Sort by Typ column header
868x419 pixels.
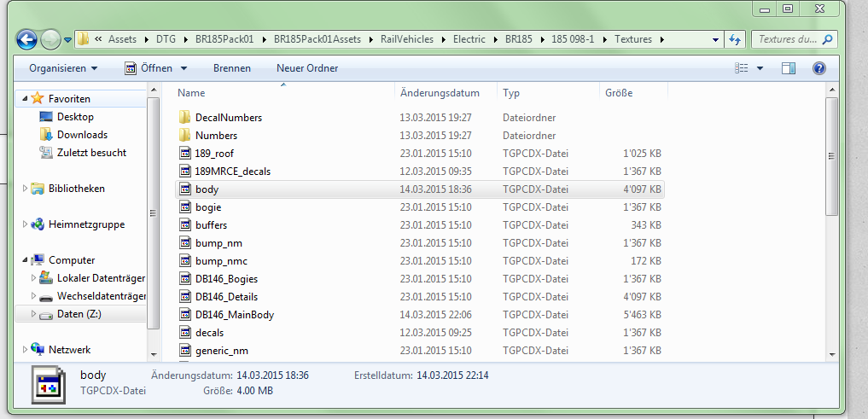tap(511, 93)
